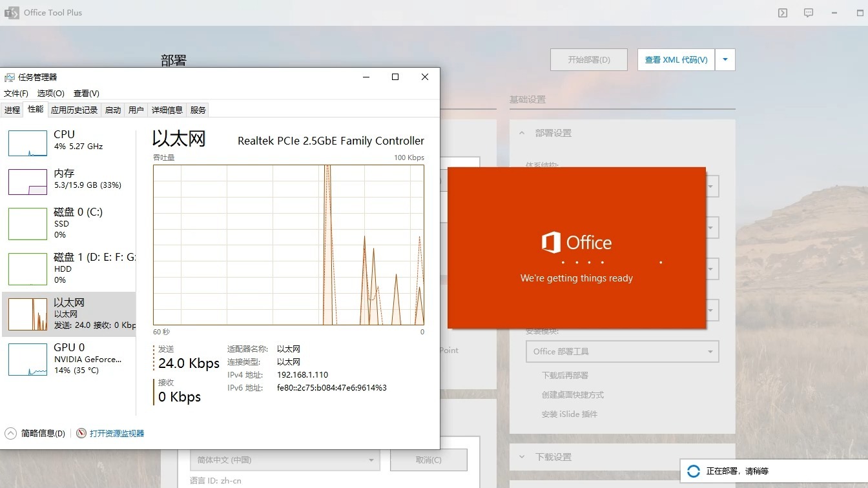Switch to the 启动 tab
The height and width of the screenshot is (488, 868).
113,110
